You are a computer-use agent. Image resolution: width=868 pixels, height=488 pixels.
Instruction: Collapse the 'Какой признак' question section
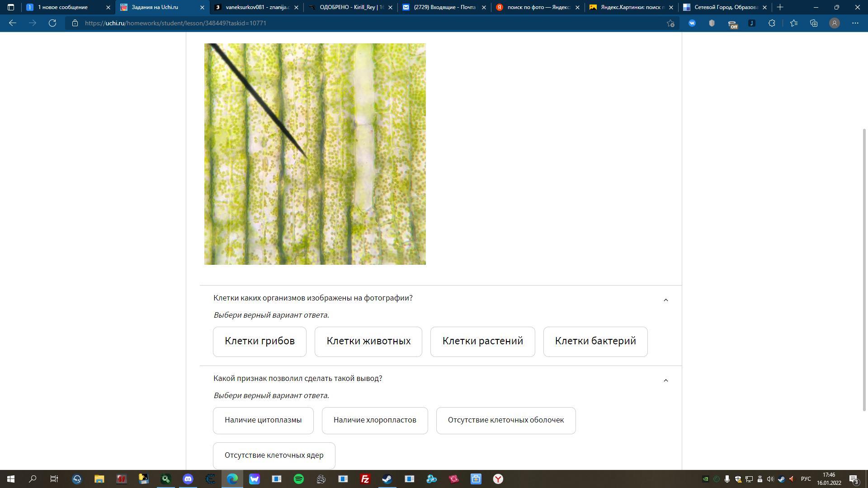coord(665,380)
